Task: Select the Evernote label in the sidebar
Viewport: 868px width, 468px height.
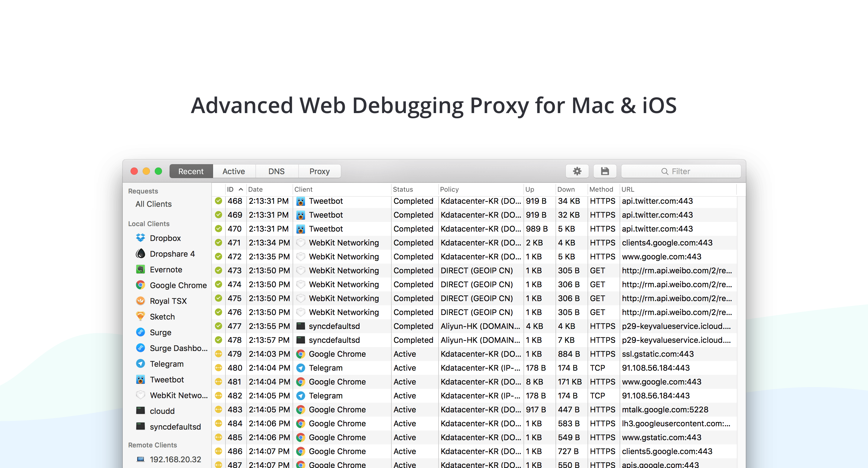Action: click(x=166, y=269)
